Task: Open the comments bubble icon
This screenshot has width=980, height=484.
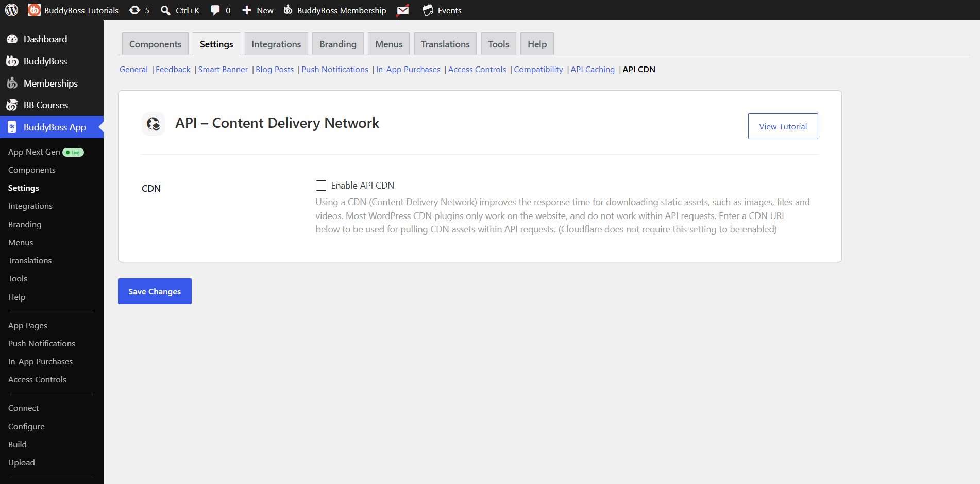Action: point(215,10)
